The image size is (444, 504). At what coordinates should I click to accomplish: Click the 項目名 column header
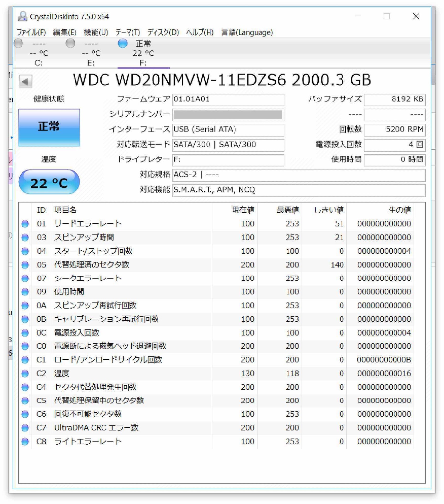pyautogui.click(x=131, y=210)
